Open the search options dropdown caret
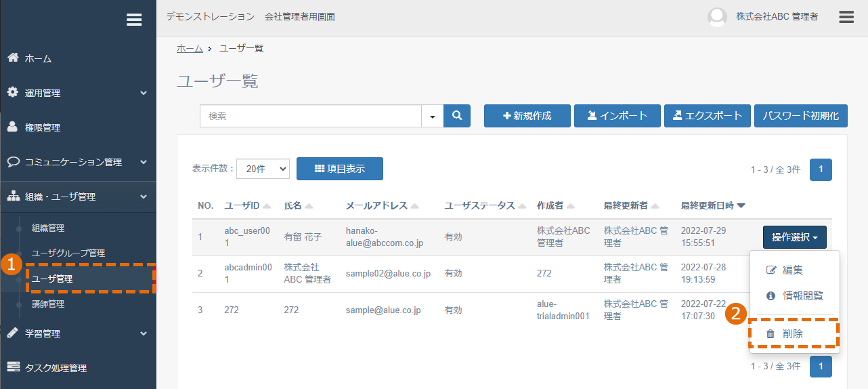The width and height of the screenshot is (868, 389). coord(432,116)
